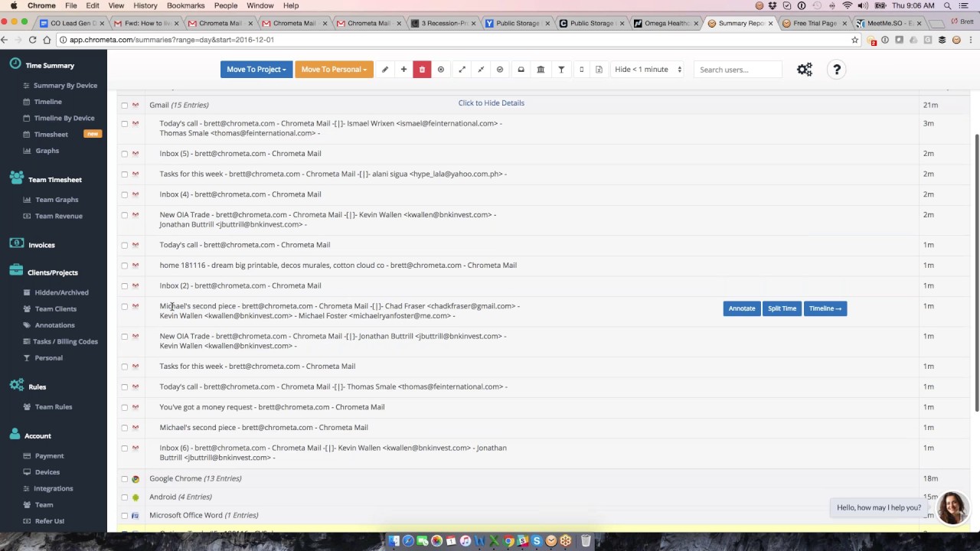Open Team Graphs in sidebar
The width and height of the screenshot is (980, 551).
(x=57, y=200)
